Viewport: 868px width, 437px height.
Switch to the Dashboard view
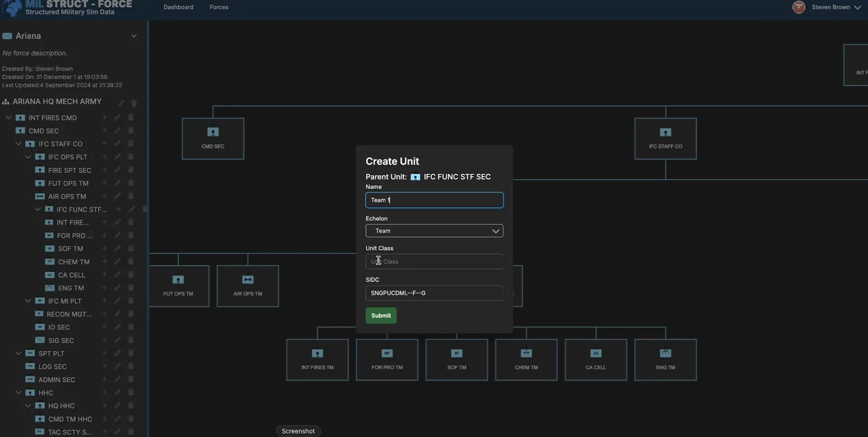(178, 7)
